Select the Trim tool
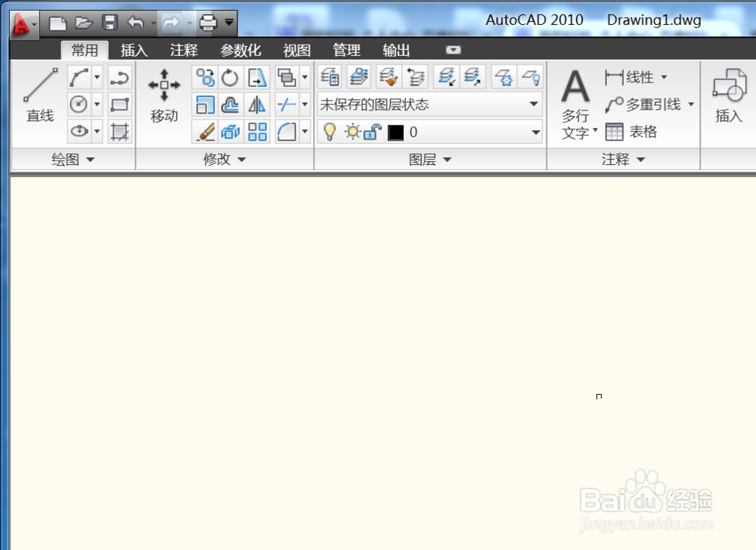The height and width of the screenshot is (550, 756). click(287, 104)
